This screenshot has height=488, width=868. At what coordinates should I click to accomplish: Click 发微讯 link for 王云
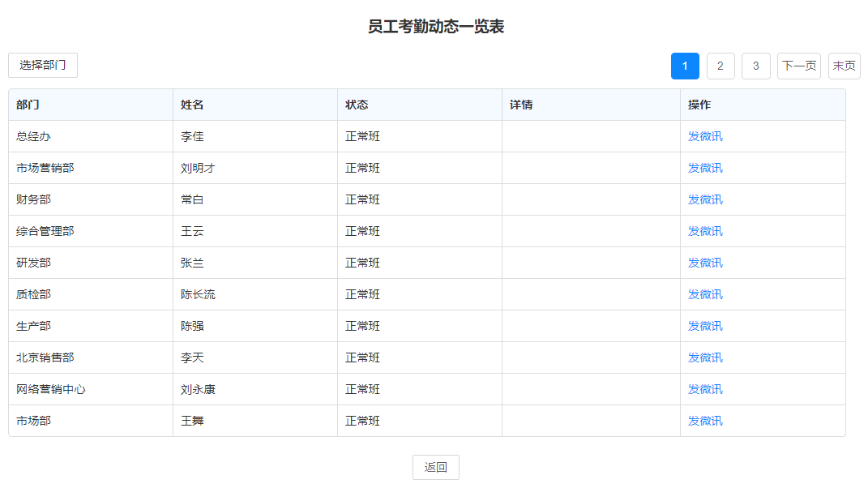click(705, 231)
